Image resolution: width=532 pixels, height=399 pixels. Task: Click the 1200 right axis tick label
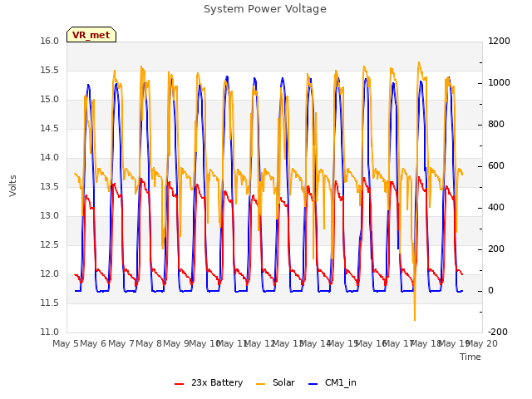click(499, 41)
